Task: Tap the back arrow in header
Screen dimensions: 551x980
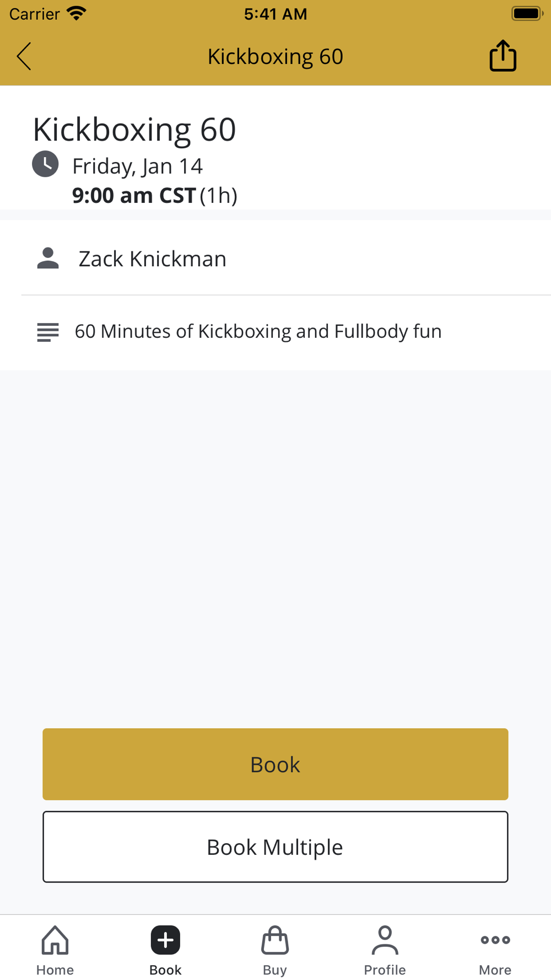Action: 24,56
